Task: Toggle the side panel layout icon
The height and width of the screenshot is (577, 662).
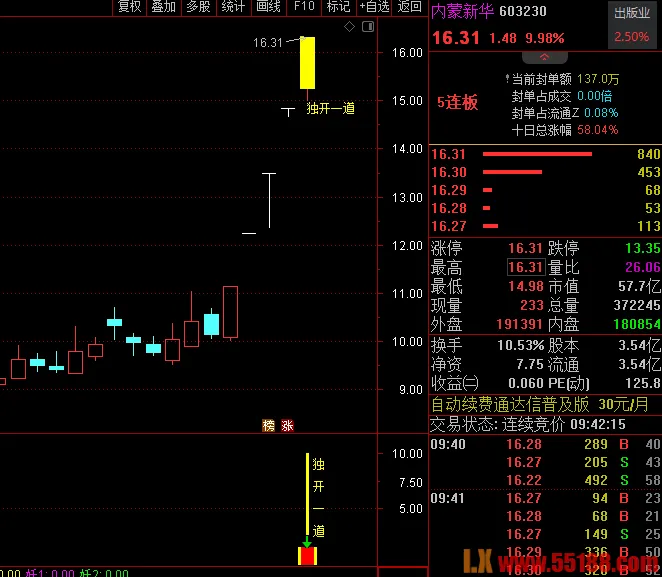Action: click(x=368, y=27)
